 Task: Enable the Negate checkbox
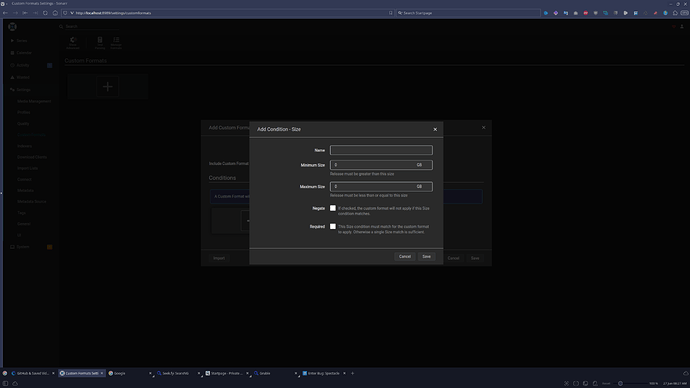pos(333,208)
